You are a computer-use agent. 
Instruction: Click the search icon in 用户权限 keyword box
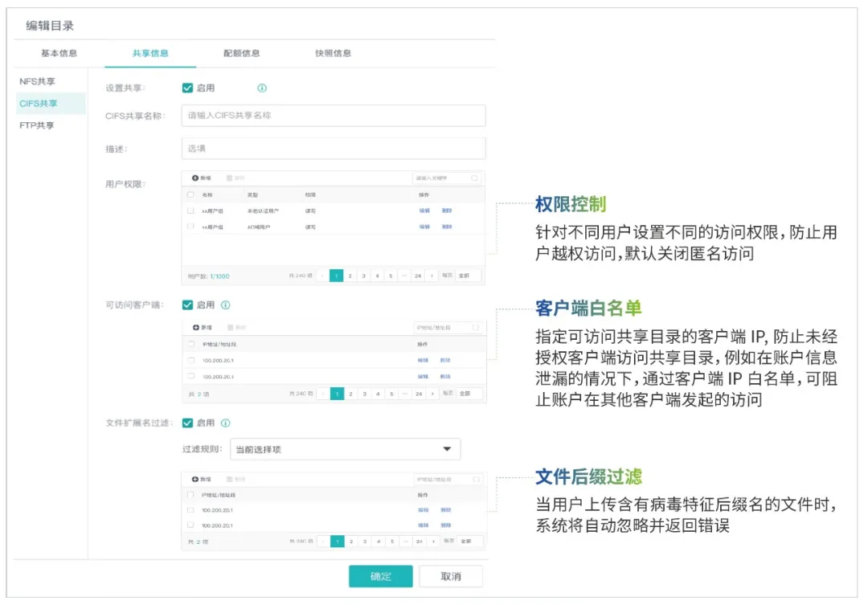coord(474,178)
